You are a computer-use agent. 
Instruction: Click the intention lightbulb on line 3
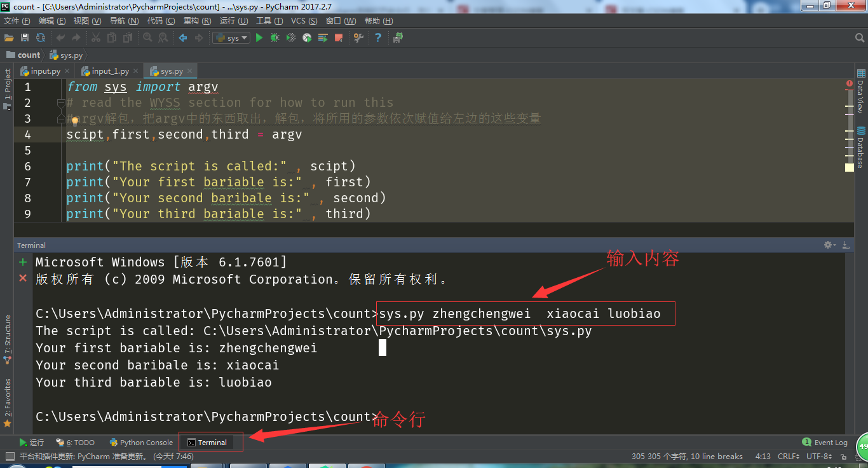click(x=74, y=120)
